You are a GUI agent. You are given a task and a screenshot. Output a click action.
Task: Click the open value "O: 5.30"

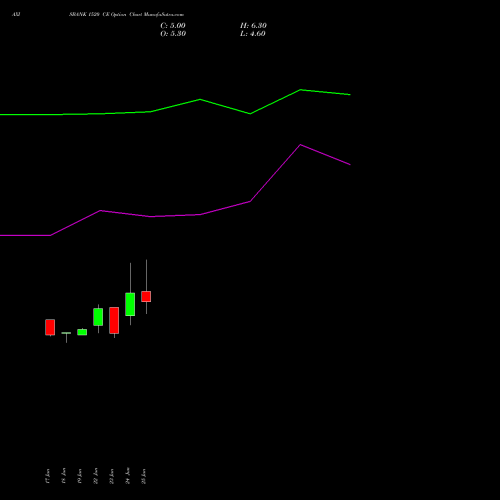pos(173,34)
